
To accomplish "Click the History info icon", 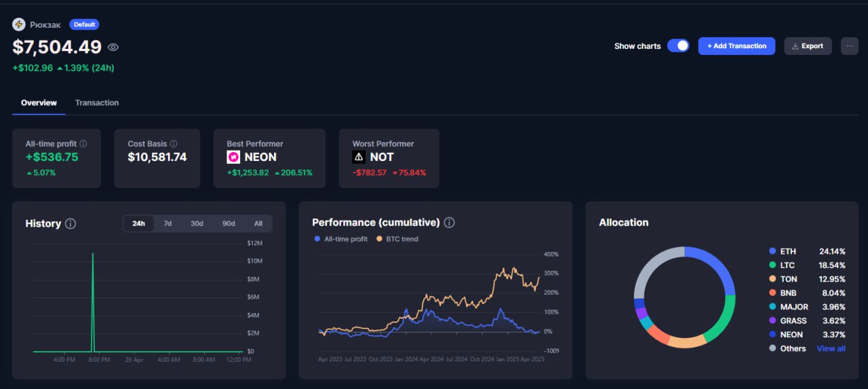I will point(71,223).
